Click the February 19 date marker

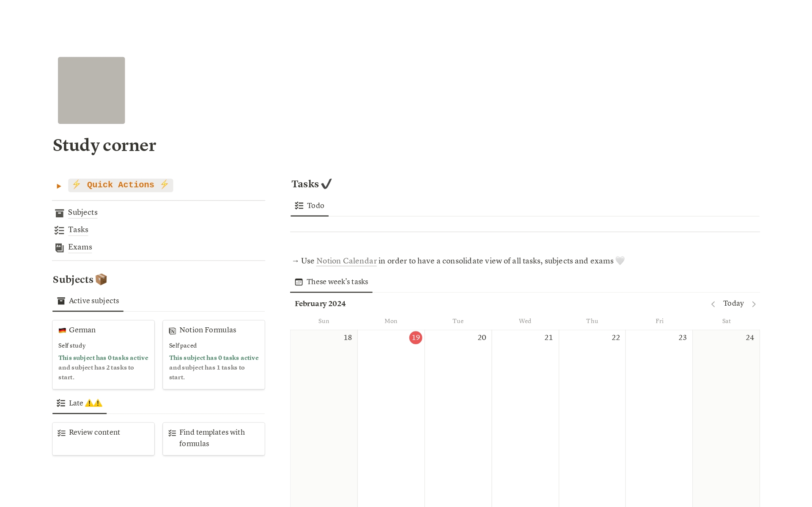click(x=415, y=337)
